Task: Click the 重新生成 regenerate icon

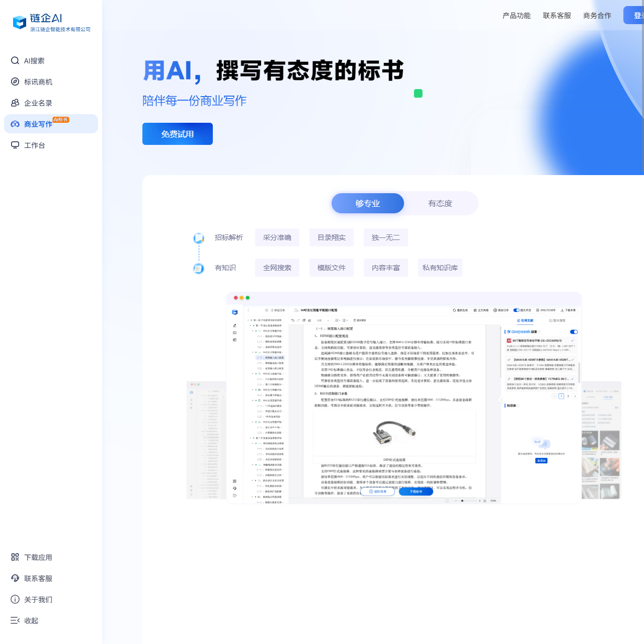Action: tap(454, 310)
